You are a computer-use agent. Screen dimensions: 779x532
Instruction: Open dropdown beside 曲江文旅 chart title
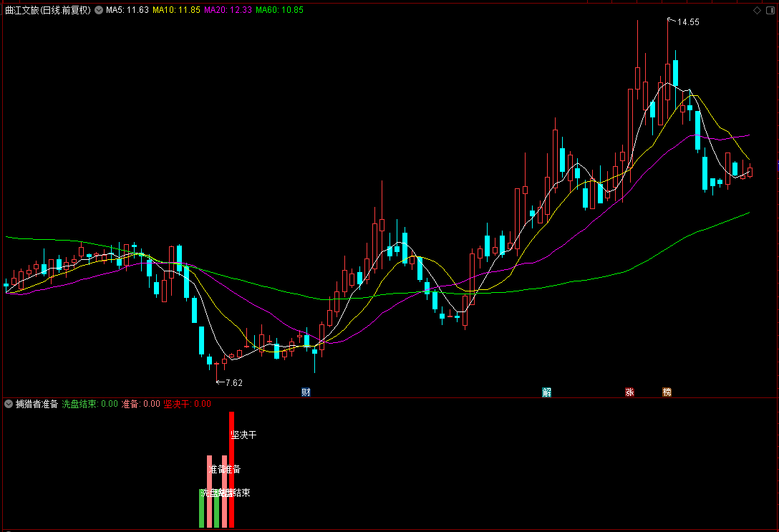pyautogui.click(x=99, y=10)
